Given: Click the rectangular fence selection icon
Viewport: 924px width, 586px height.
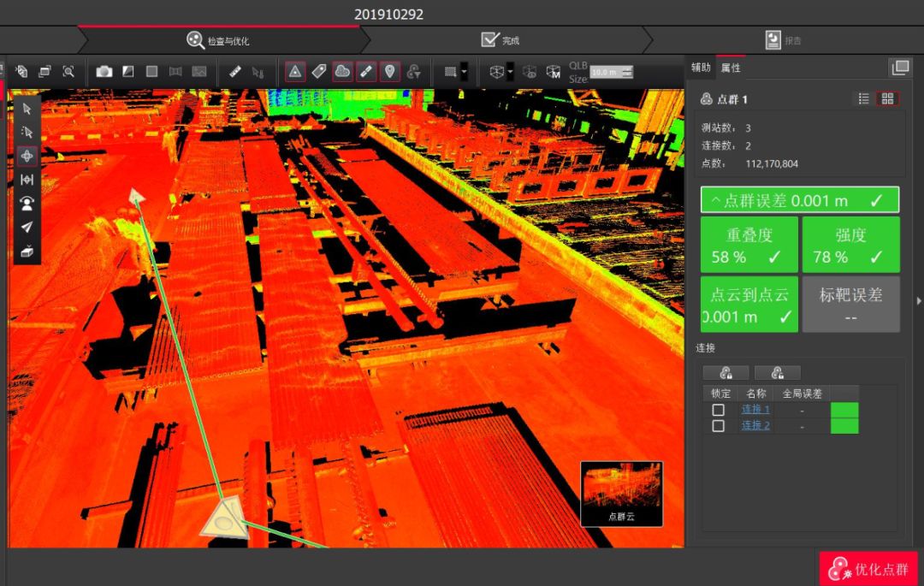Looking at the screenshot, I should pos(450,72).
